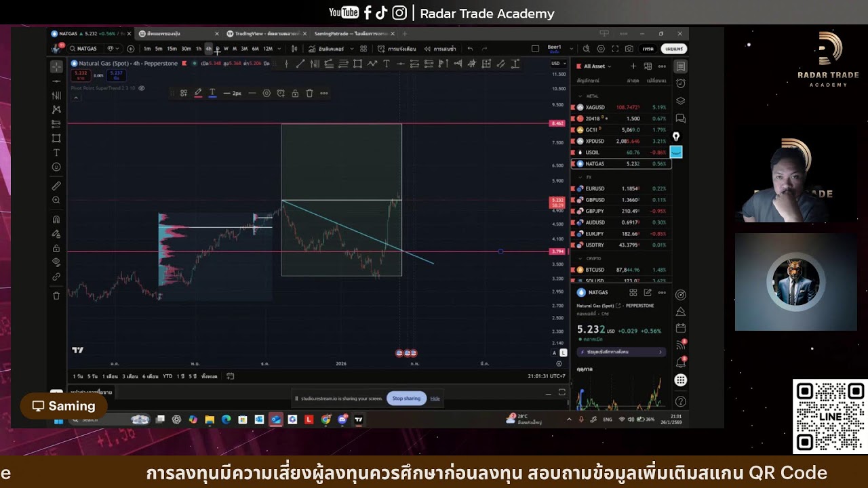
Task: Open the chart candle style selector
Action: [294, 49]
